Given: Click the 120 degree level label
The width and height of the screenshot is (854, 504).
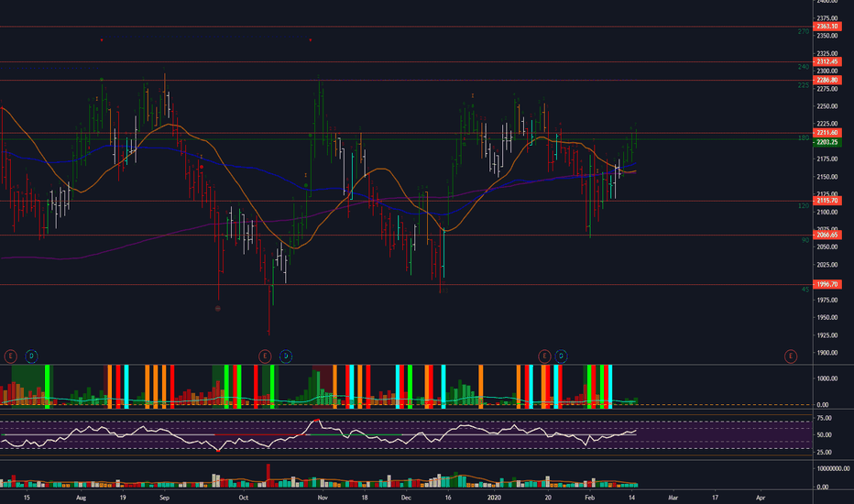Looking at the screenshot, I should 804,206.
